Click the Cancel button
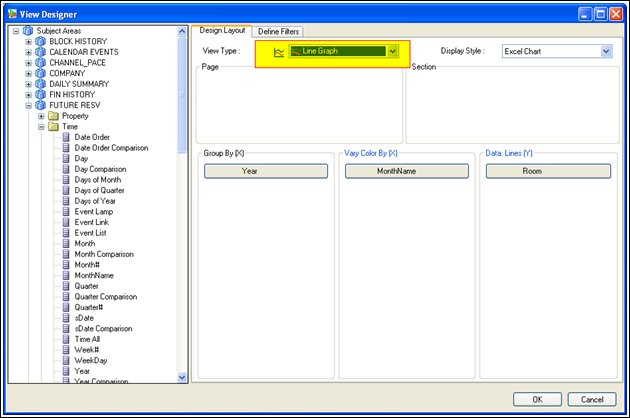Viewport: 630px width, 418px height. [591, 399]
